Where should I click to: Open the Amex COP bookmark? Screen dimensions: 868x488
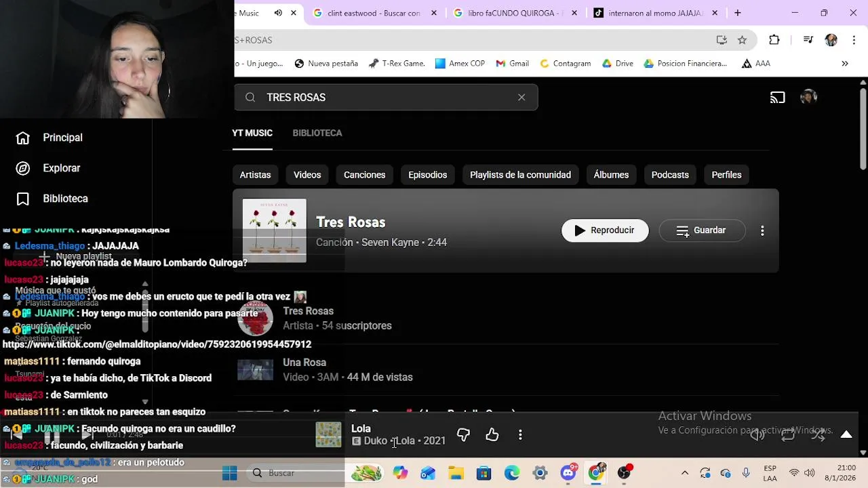(x=460, y=64)
